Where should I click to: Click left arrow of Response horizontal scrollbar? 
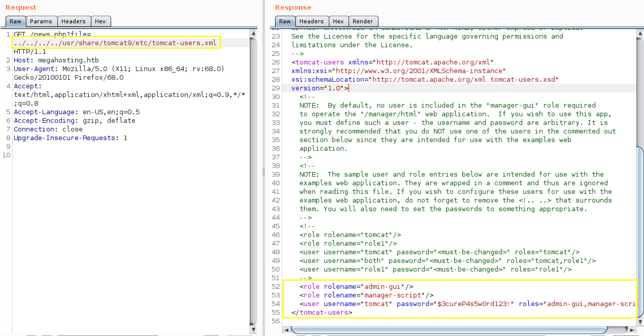pos(287,330)
